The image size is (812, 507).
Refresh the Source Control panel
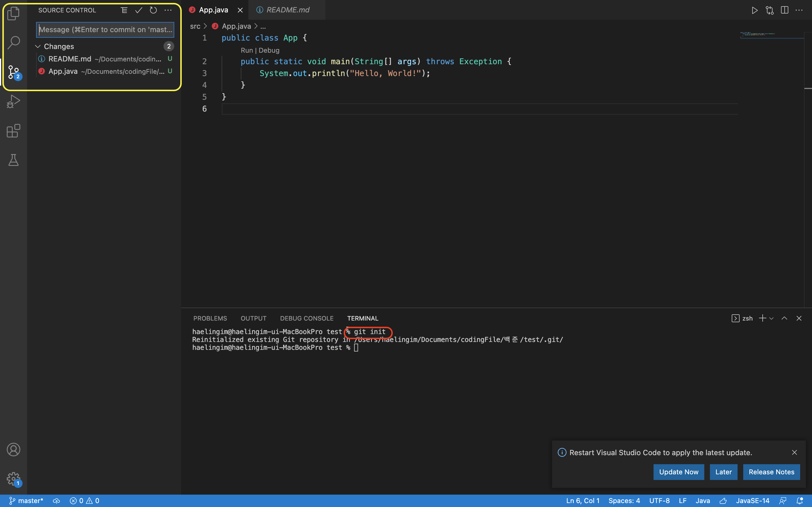(x=153, y=10)
